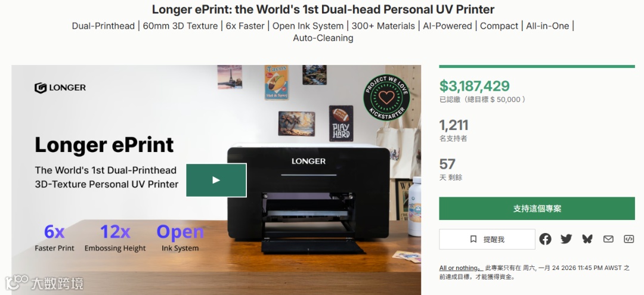Click the green 支持這個專案 button
The image size is (644, 295).
(x=537, y=209)
